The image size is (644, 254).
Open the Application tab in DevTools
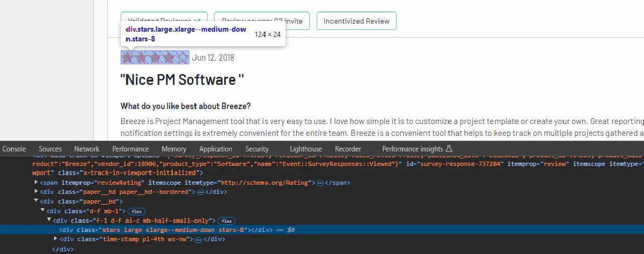(216, 149)
